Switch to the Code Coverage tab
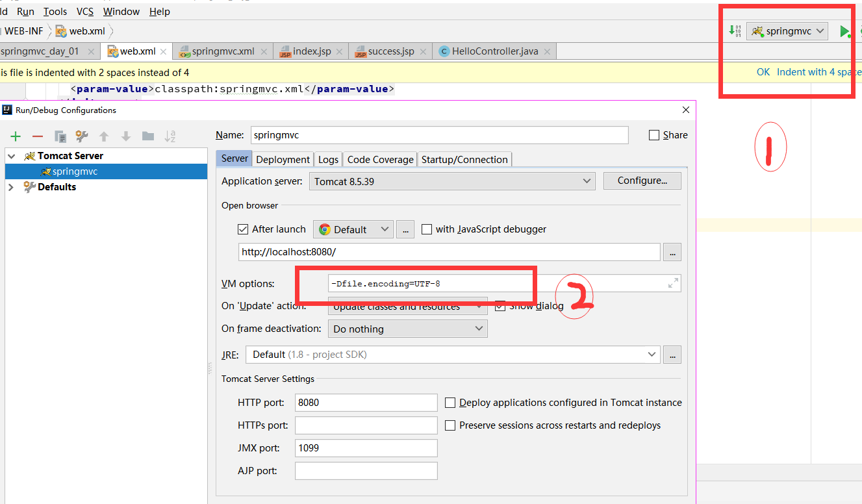Screen dimensions: 862x504 [x=380, y=159]
